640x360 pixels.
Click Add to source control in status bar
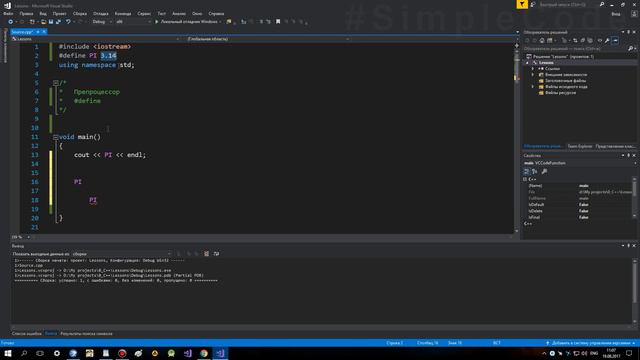pyautogui.click(x=591, y=343)
